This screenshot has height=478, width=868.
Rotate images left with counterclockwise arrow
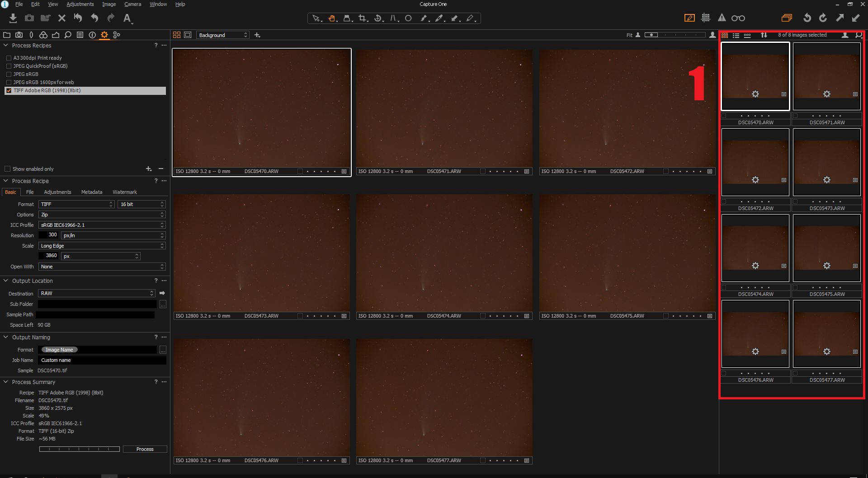coord(807,18)
